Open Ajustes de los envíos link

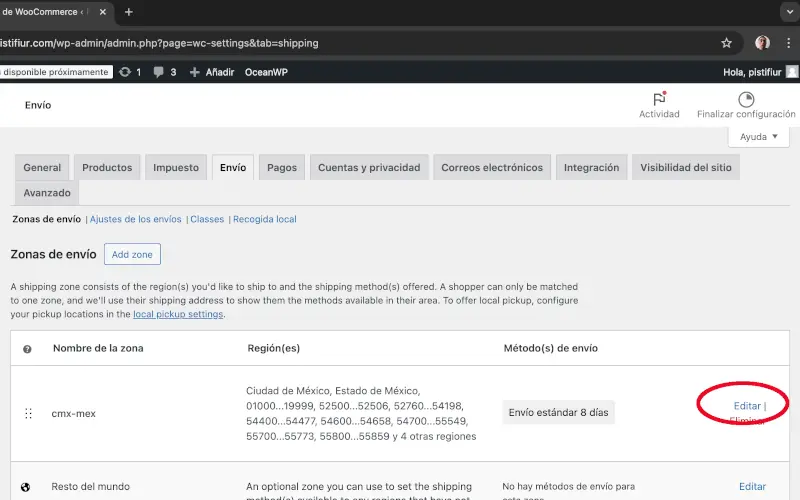coord(136,219)
